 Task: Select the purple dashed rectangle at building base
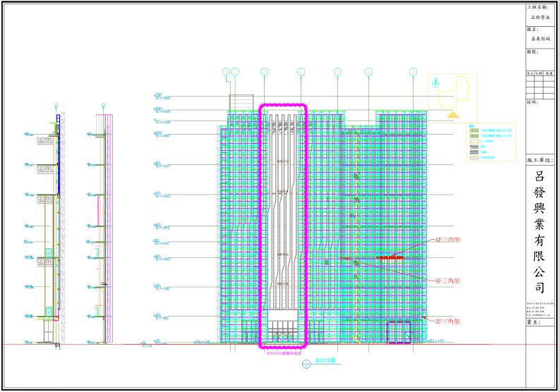click(399, 331)
